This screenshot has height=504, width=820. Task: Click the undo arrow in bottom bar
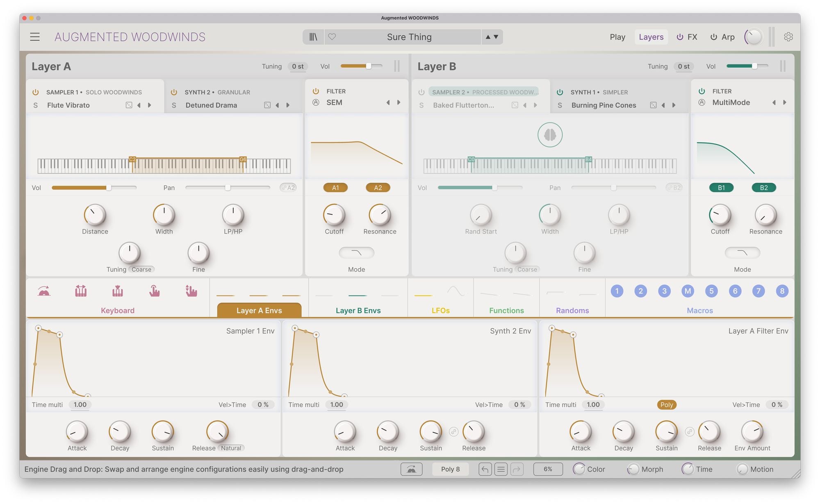click(x=485, y=469)
